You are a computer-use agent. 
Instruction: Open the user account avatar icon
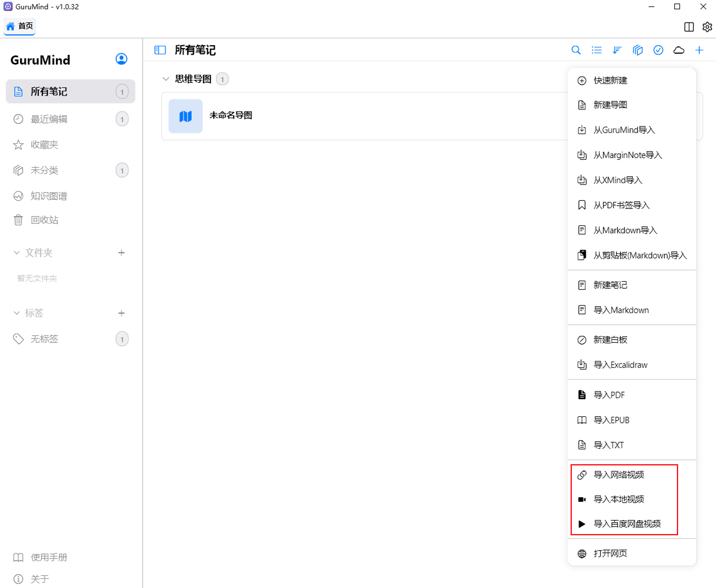point(121,59)
